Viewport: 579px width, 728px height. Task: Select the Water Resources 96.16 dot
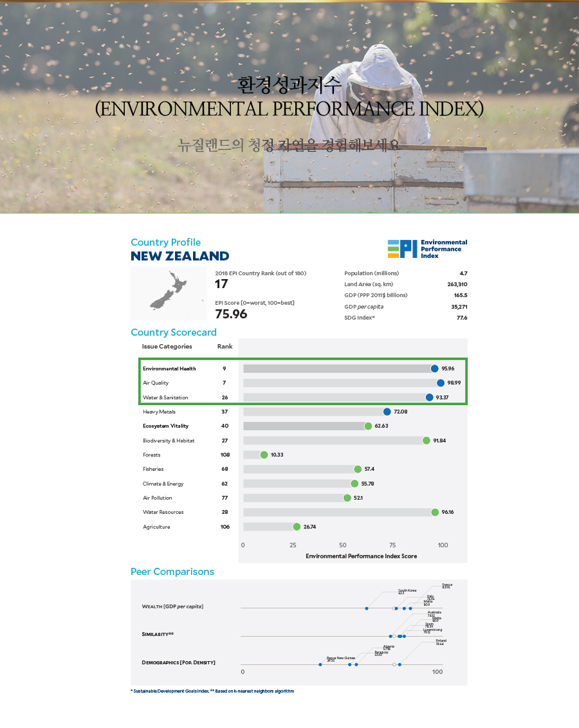pyautogui.click(x=435, y=512)
